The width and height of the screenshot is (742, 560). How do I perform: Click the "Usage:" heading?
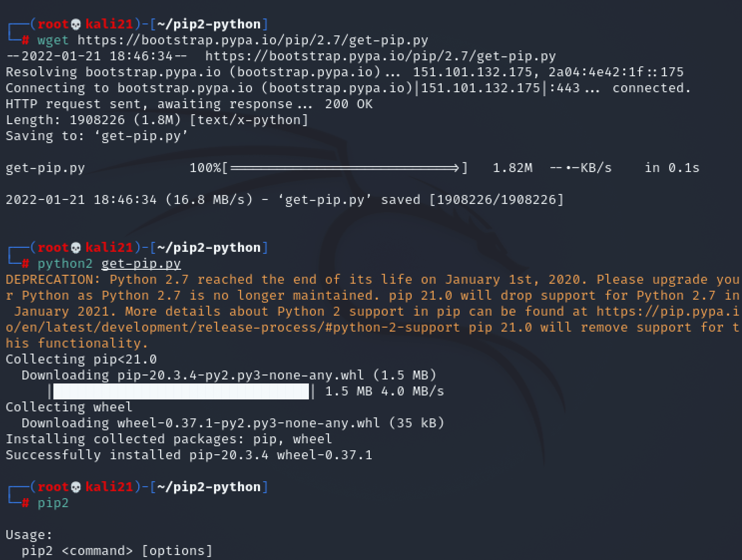pyautogui.click(x=29, y=535)
